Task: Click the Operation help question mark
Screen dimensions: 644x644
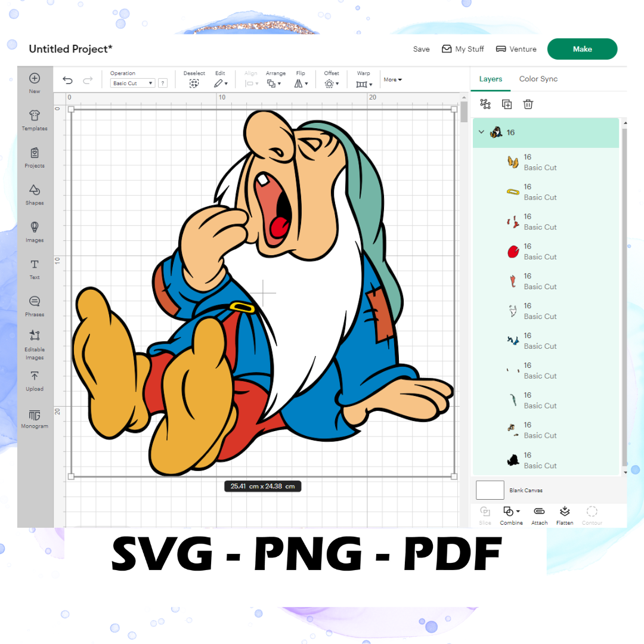Action: [x=163, y=83]
